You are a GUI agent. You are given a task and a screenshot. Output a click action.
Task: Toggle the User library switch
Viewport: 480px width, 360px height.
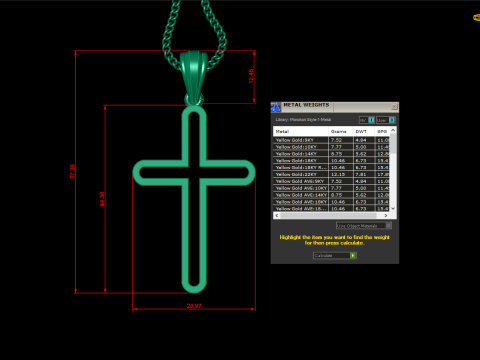[386, 120]
